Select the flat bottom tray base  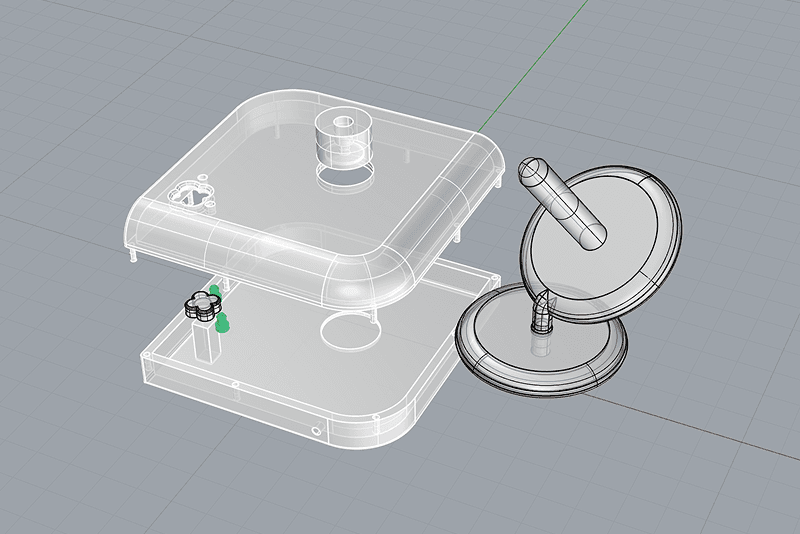point(320,354)
